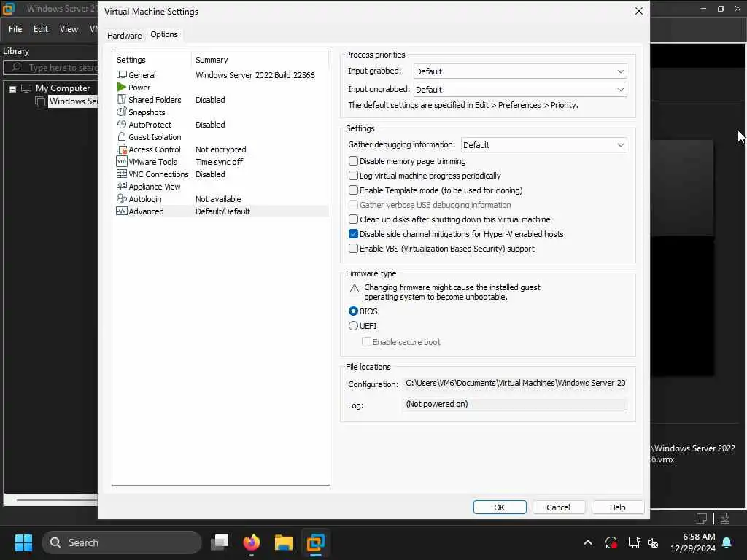Check Log virtual machine progress periodically
The height and width of the screenshot is (560, 747).
pyautogui.click(x=354, y=176)
